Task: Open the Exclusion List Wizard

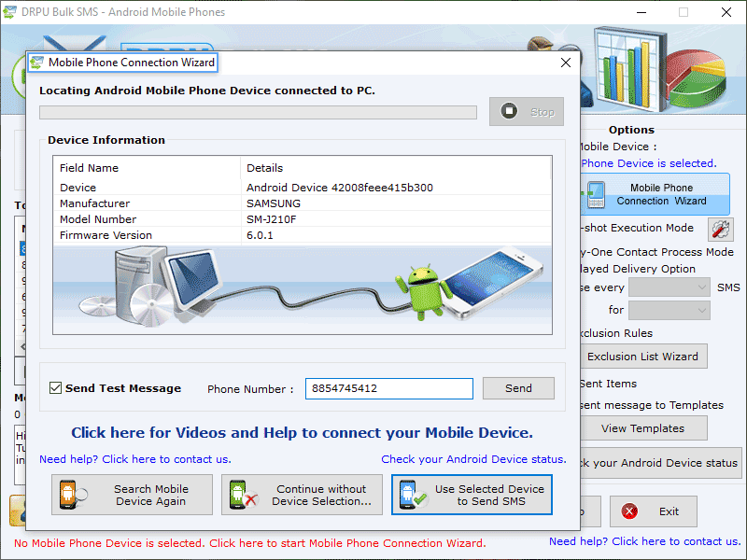Action: click(x=643, y=357)
